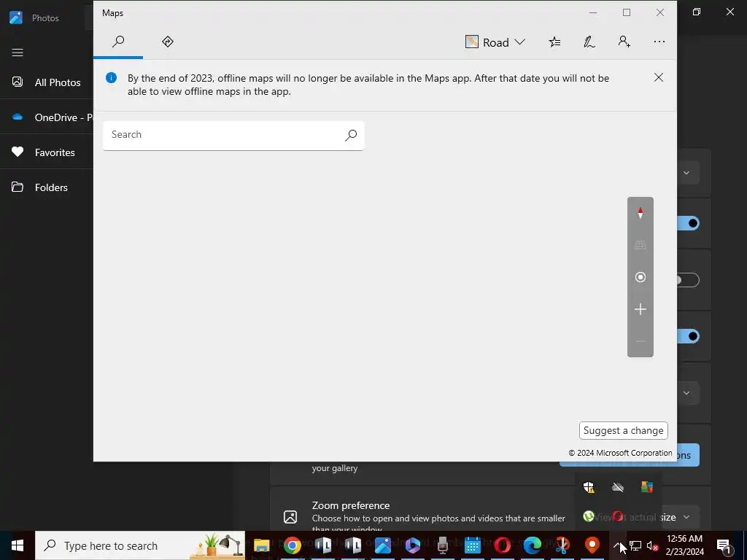
Task: Focus the Maps Search text box
Action: pos(233,135)
